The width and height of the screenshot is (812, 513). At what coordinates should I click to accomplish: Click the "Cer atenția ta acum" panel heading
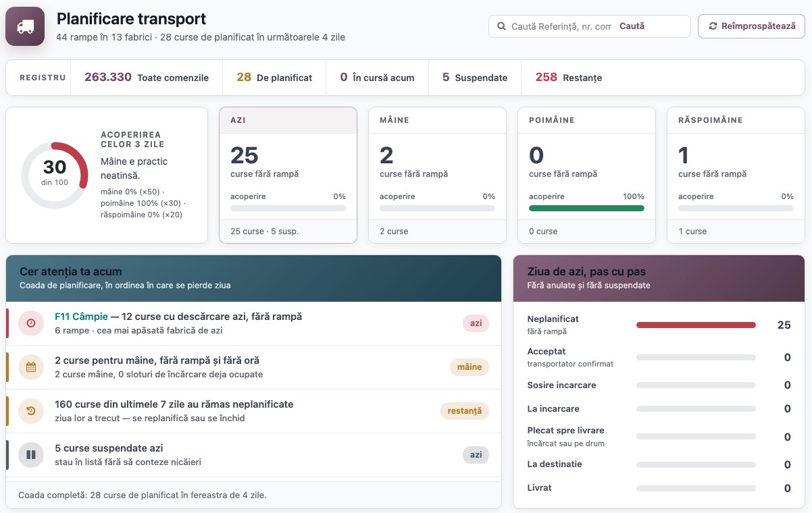pos(71,272)
